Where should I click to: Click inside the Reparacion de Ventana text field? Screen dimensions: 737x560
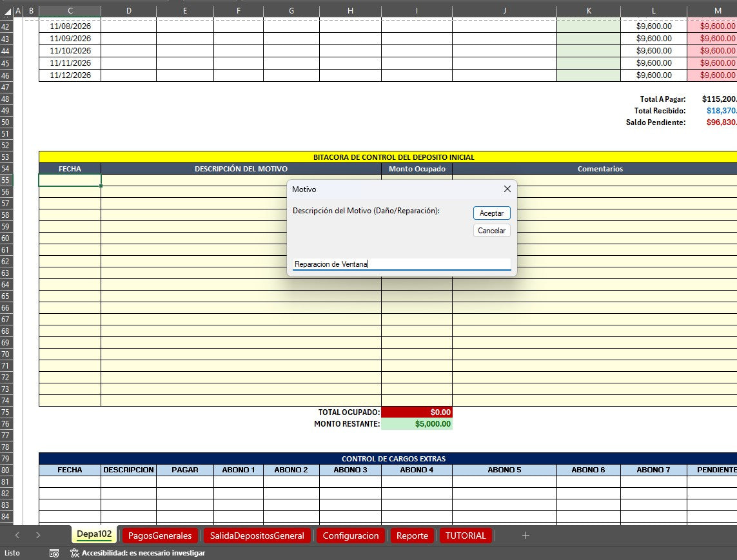[x=400, y=264]
